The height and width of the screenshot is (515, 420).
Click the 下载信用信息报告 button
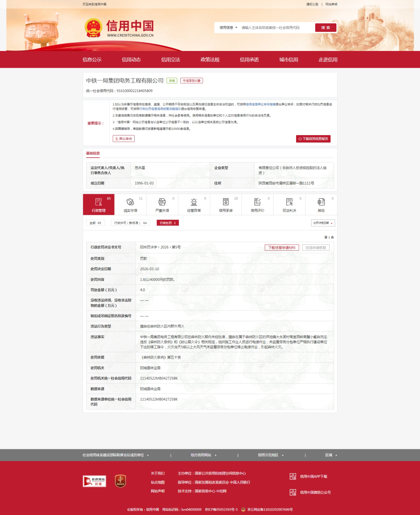click(x=313, y=139)
